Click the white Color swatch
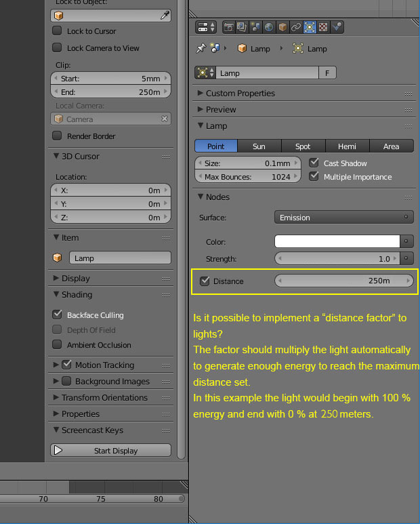This screenshot has height=524, width=420. point(337,241)
